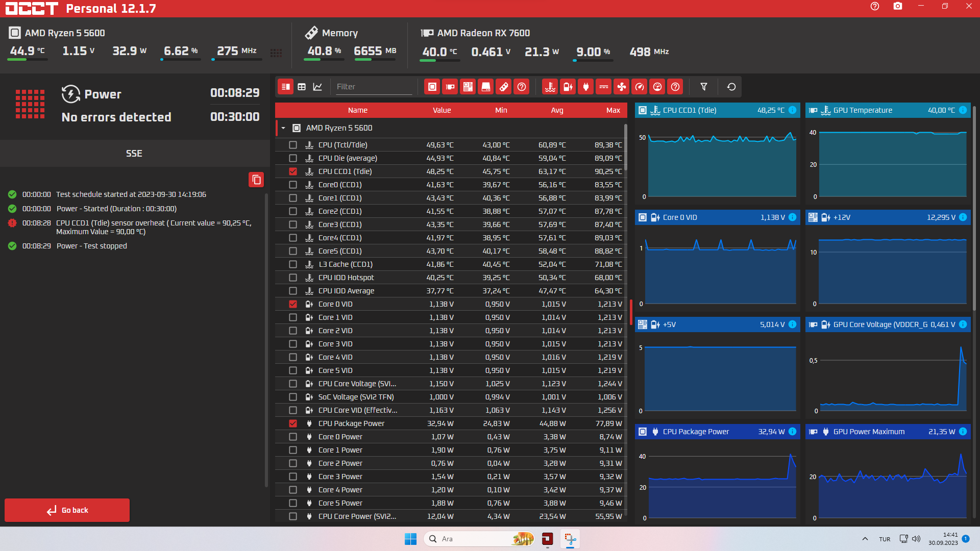Sort by the Avg column header

point(557,110)
